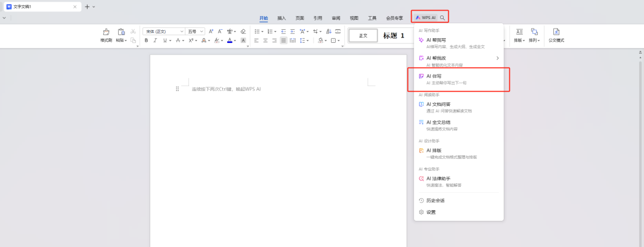Align paragraph text right
644x247 pixels.
coord(274,40)
